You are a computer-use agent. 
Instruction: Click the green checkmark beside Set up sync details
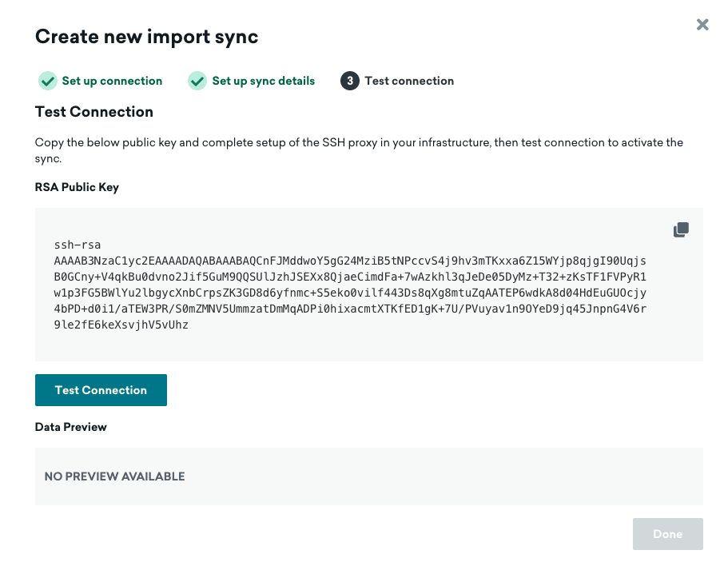point(197,81)
